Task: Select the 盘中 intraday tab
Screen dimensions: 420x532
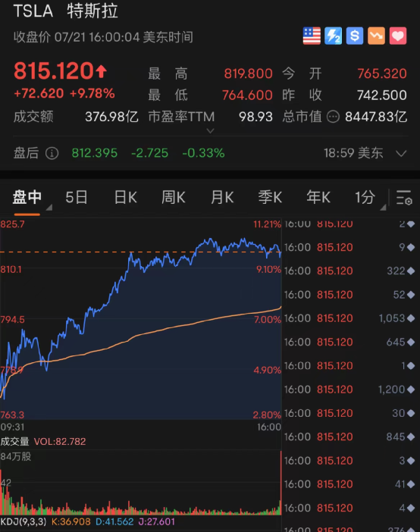Action: tap(27, 197)
